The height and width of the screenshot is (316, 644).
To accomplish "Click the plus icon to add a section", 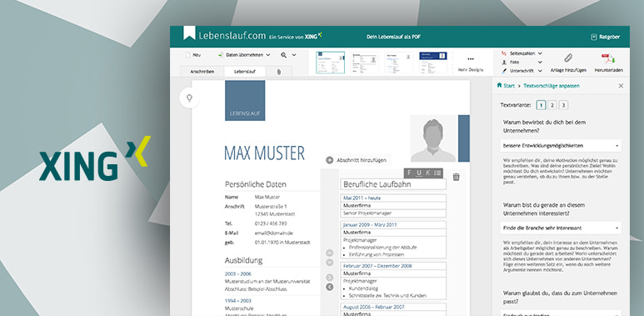I will 329,160.
